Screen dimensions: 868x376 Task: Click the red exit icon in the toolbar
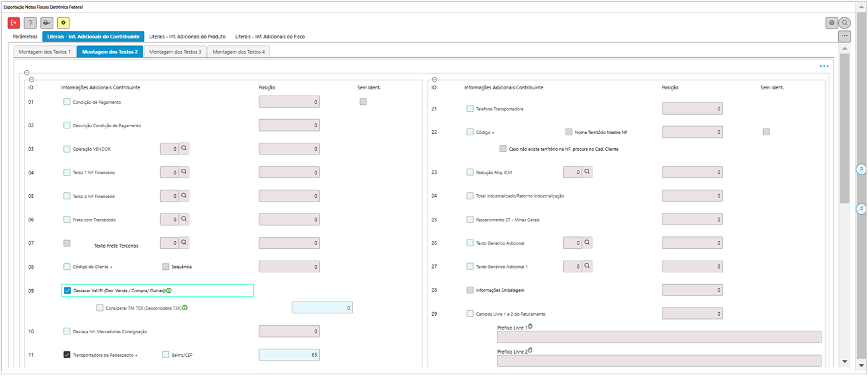pyautogui.click(x=14, y=23)
